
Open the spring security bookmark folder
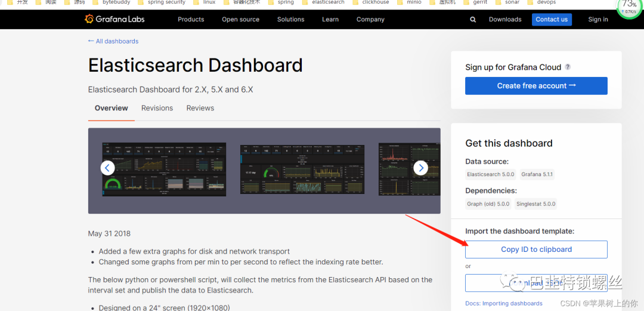click(x=162, y=2)
